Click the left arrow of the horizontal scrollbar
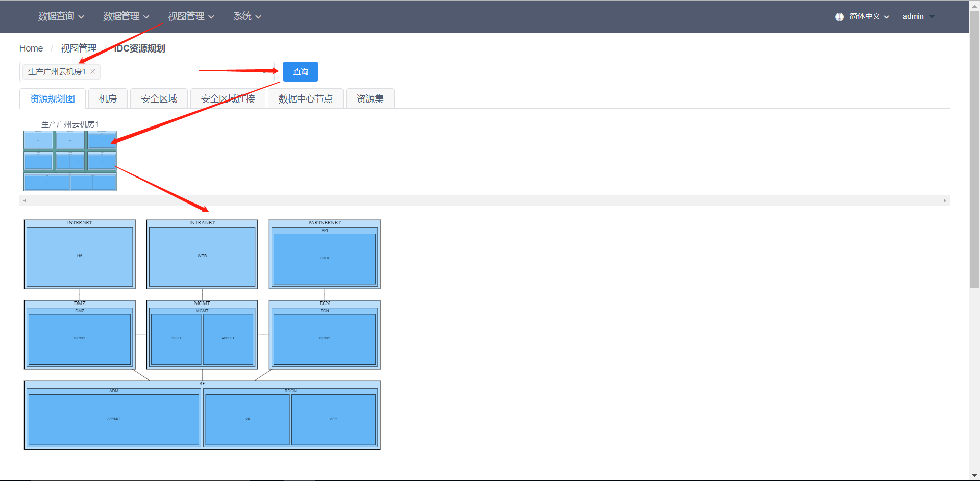The height and width of the screenshot is (481, 980). [24, 201]
